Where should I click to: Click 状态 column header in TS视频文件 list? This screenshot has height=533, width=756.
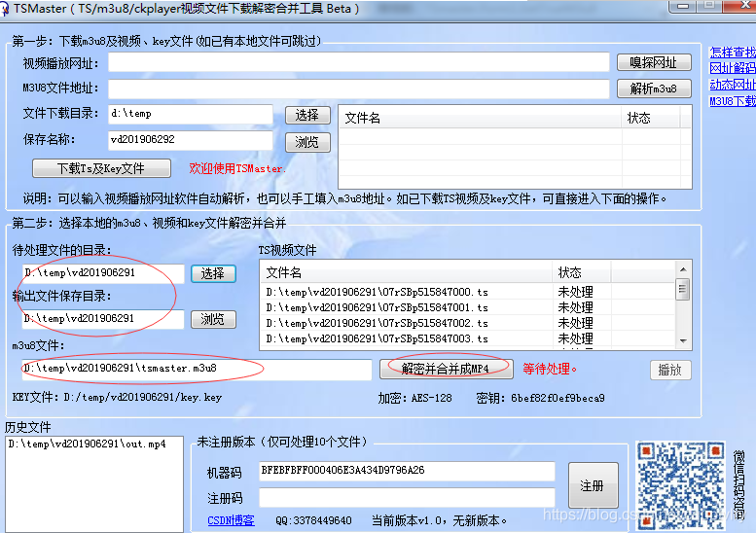pos(582,272)
